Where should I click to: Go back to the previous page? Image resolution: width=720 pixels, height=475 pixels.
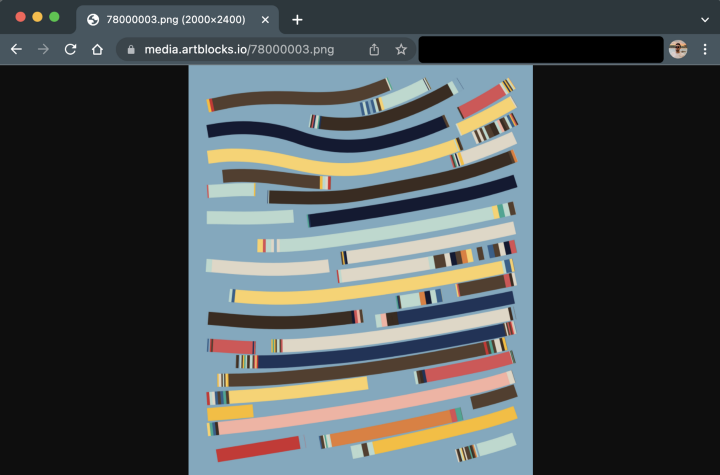[x=16, y=49]
